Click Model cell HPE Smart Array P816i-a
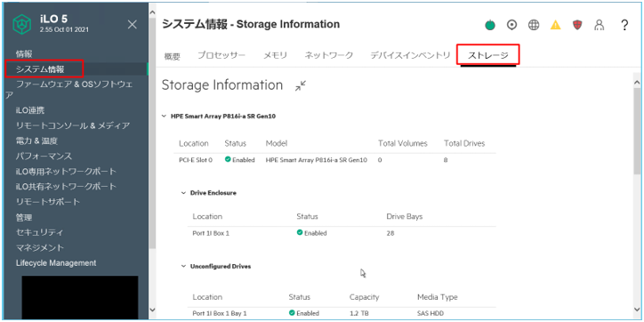This screenshot has height=322, width=644. click(317, 160)
